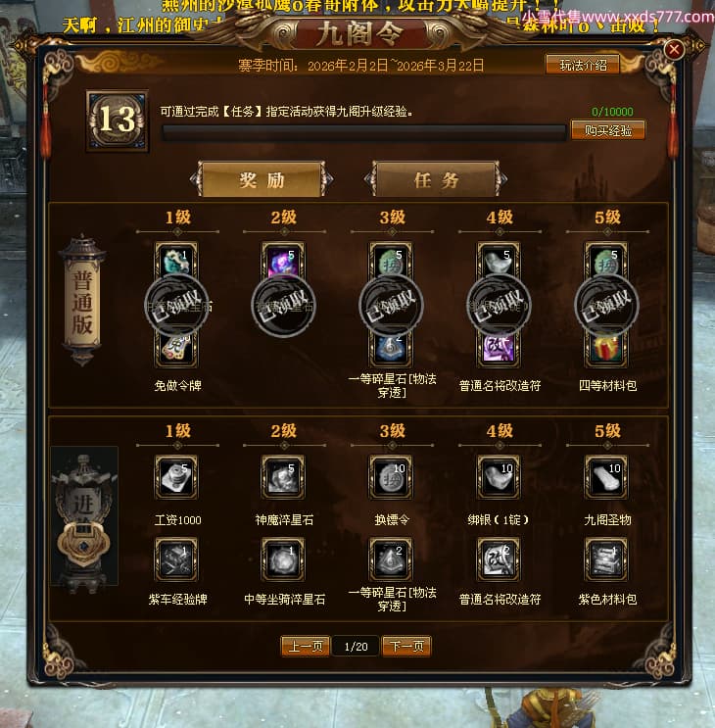Select the 紫色材料包 reward icon

pos(606,559)
